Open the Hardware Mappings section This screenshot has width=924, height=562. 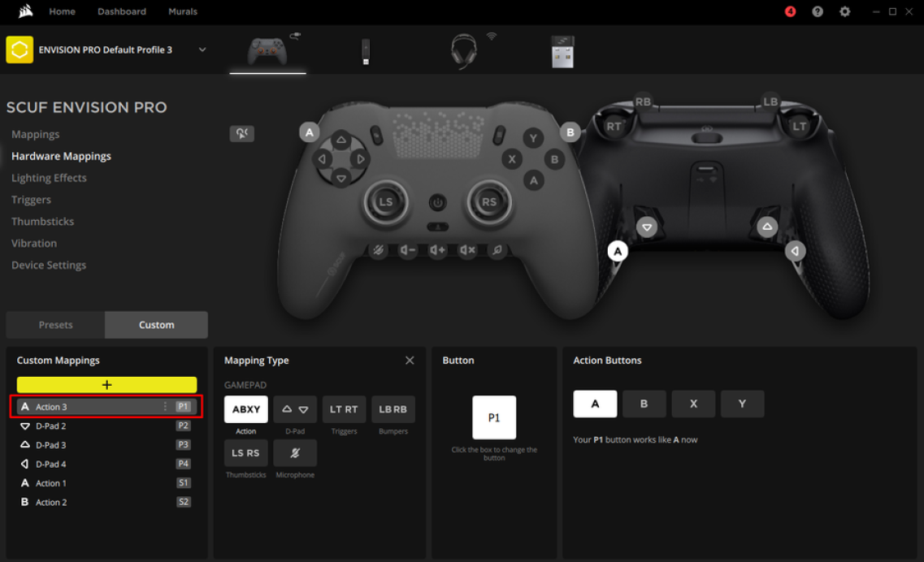tap(61, 156)
